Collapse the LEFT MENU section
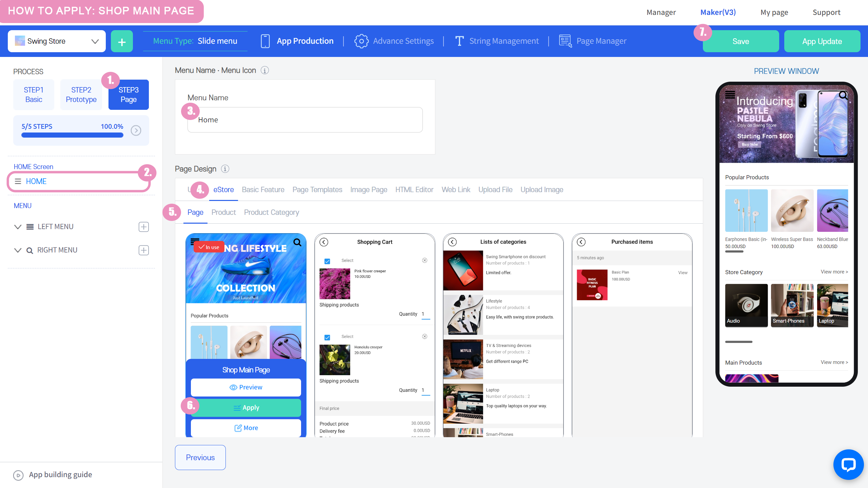The height and width of the screenshot is (488, 868). click(18, 227)
